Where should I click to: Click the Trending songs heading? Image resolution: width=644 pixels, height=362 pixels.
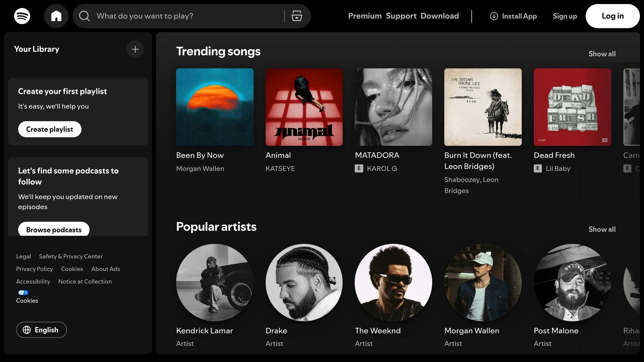pyautogui.click(x=218, y=51)
